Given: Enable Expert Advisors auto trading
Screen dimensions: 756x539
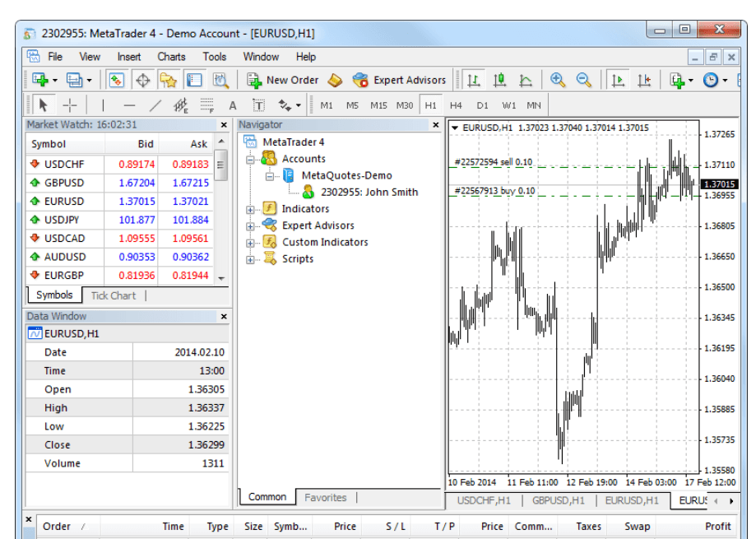Looking at the screenshot, I should point(399,80).
